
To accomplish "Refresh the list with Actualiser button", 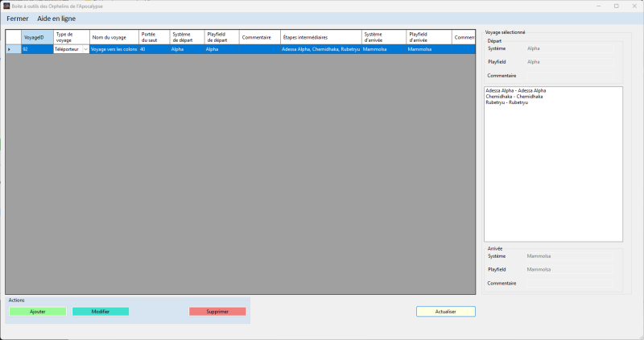I will tap(445, 311).
